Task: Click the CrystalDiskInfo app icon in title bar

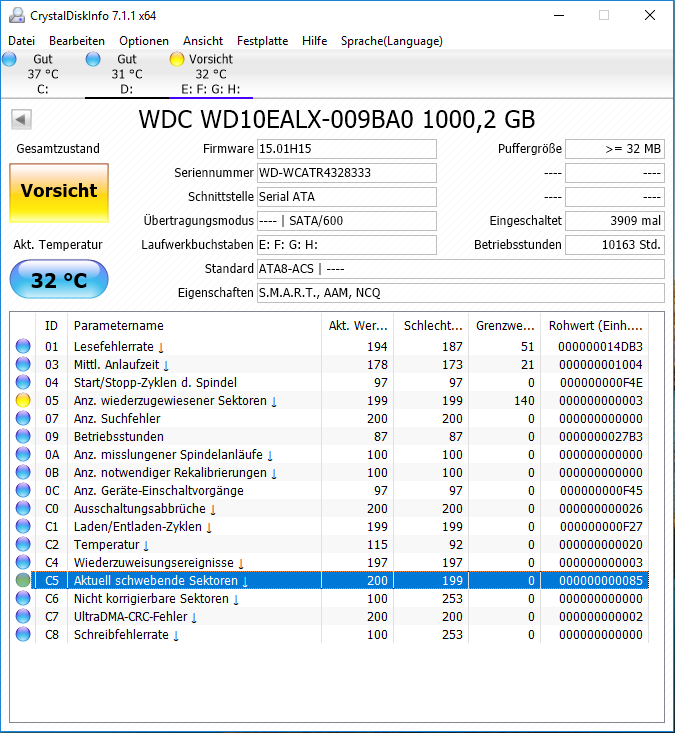Action: (17, 15)
